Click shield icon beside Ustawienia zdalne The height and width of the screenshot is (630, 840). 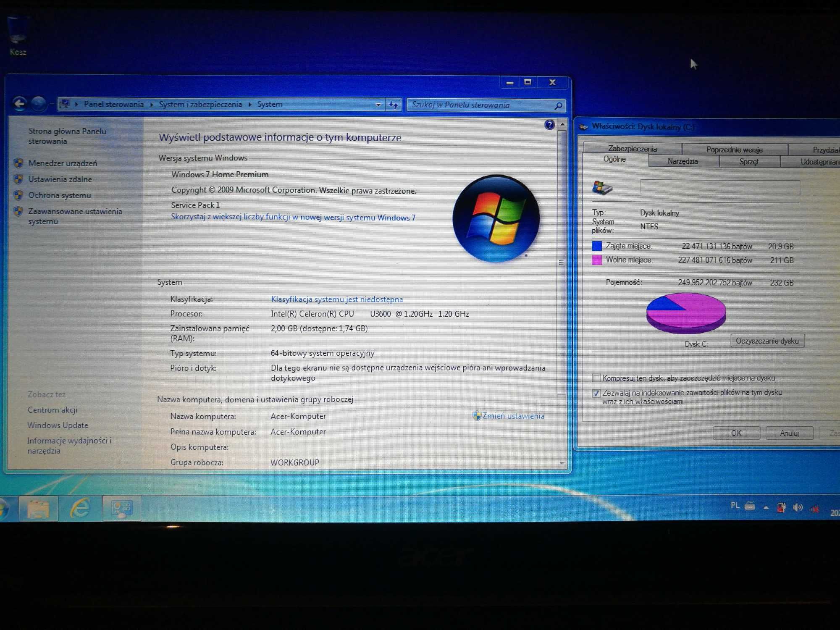(x=18, y=179)
